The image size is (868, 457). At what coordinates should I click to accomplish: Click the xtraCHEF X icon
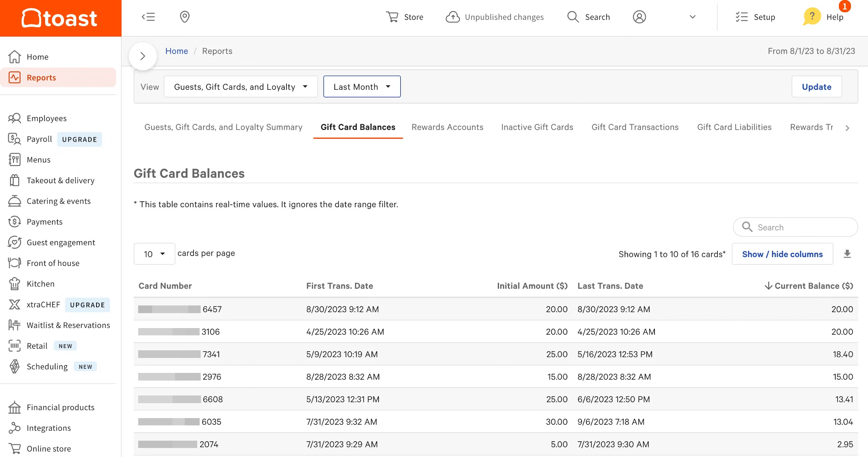(15, 304)
